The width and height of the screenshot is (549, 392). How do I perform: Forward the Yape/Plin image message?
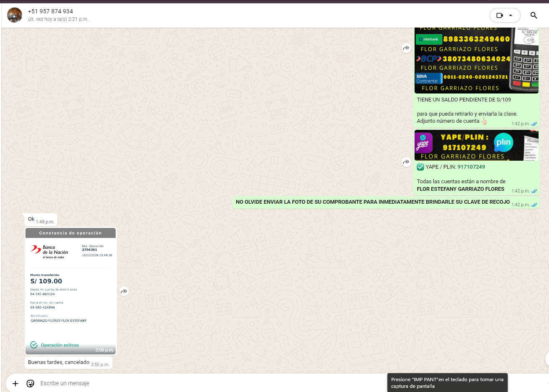pos(406,162)
